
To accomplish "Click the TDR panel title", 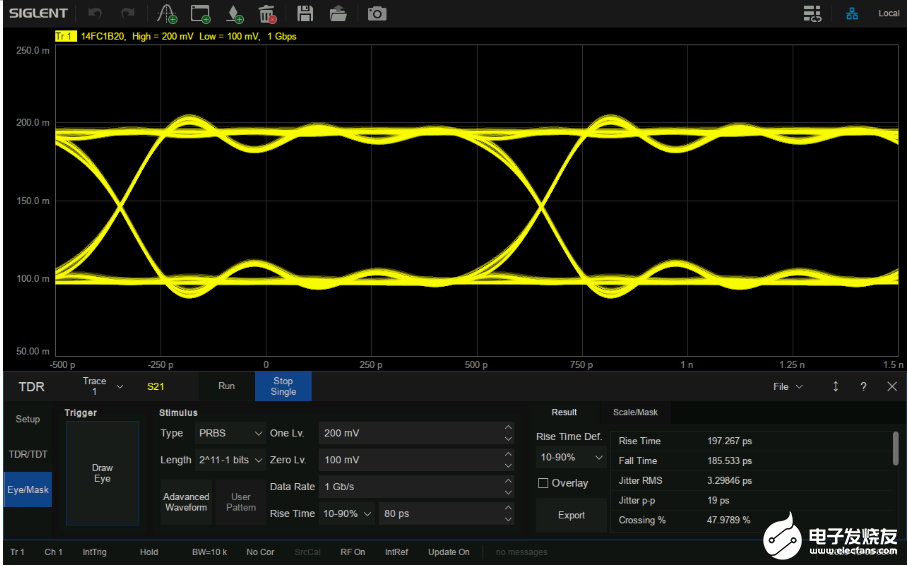I will [x=31, y=386].
